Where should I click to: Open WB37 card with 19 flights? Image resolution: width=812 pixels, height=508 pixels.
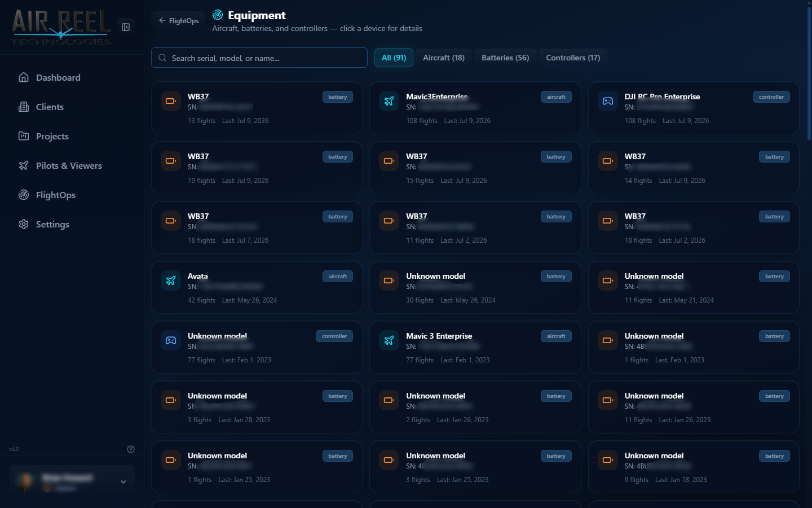point(257,168)
